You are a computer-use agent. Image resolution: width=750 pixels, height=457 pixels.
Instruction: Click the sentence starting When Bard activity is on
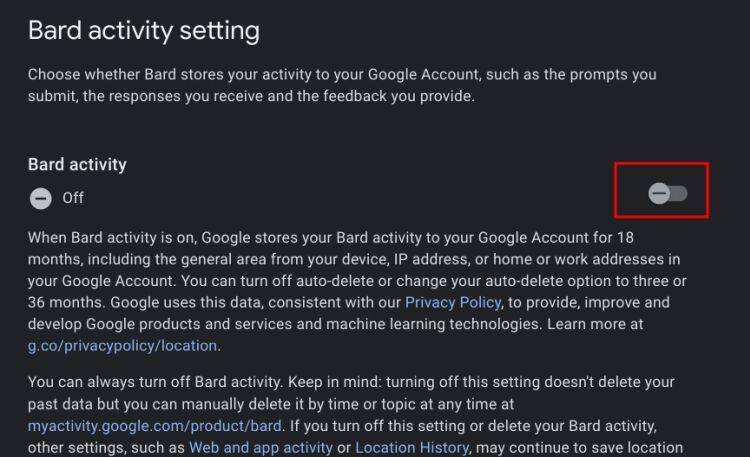(200, 237)
